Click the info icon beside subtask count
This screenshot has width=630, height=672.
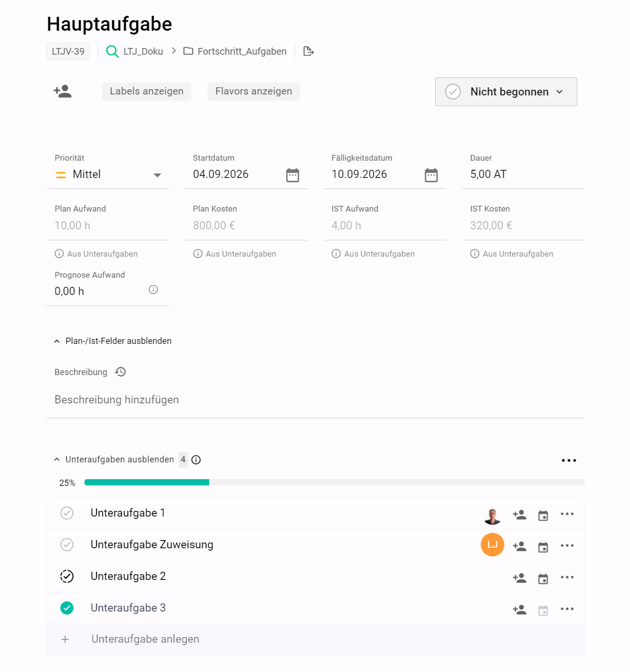click(x=196, y=460)
